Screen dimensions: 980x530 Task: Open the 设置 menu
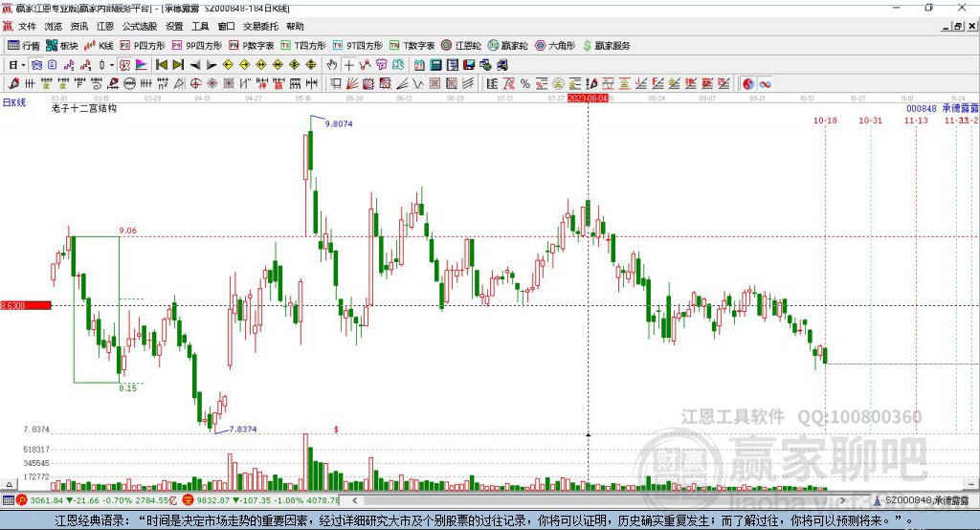pos(174,26)
